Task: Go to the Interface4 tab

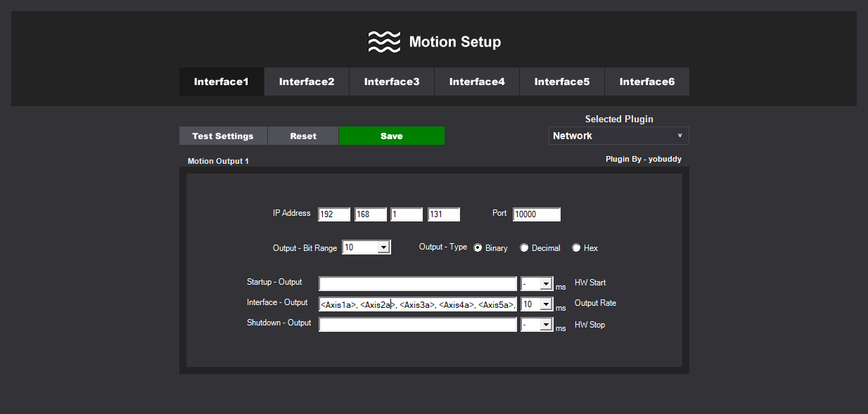Action: coord(477,82)
